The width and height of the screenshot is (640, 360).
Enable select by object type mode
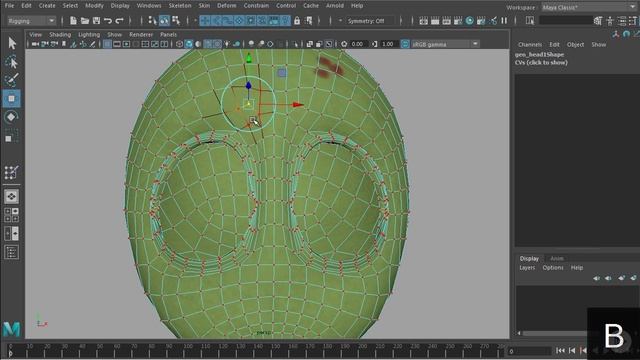point(164,20)
